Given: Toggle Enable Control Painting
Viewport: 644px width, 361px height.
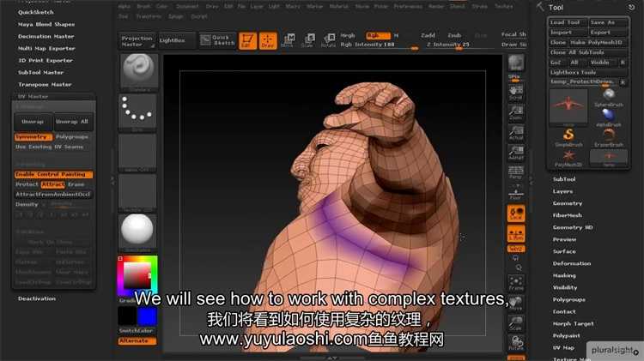Looking at the screenshot, I should [54, 174].
